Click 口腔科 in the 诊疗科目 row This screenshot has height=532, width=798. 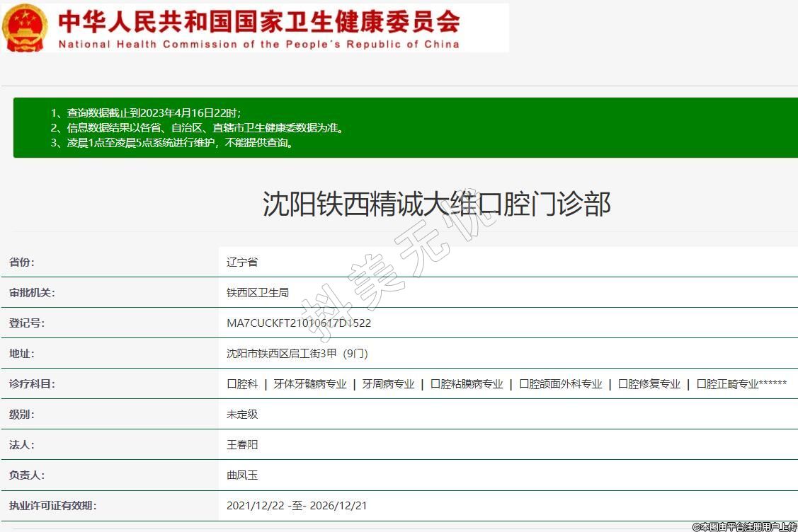pyautogui.click(x=242, y=384)
